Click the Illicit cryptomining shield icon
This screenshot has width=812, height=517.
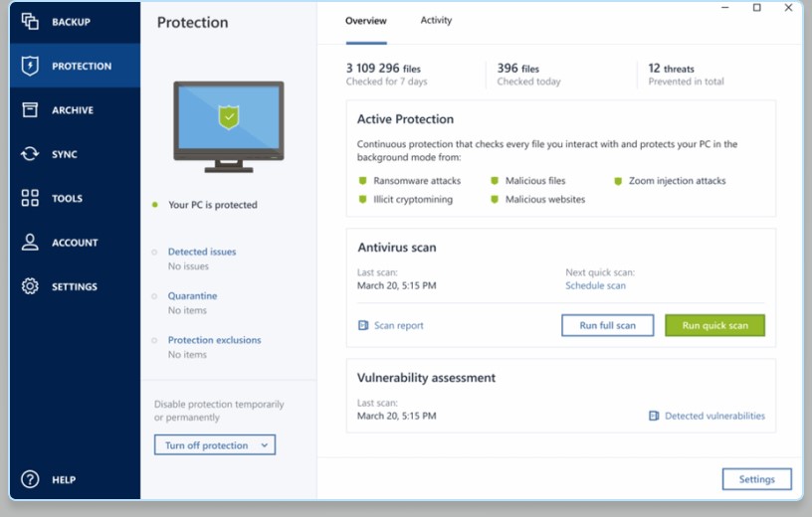362,199
